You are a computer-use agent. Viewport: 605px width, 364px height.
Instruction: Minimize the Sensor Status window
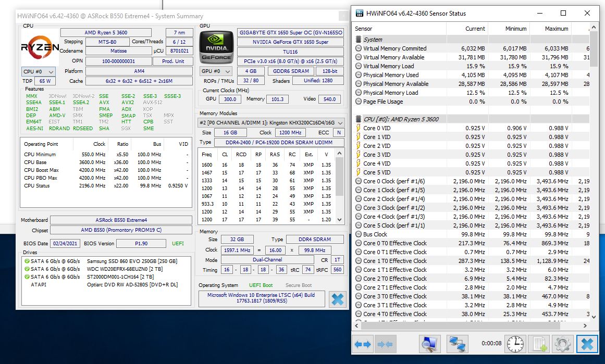coord(540,13)
